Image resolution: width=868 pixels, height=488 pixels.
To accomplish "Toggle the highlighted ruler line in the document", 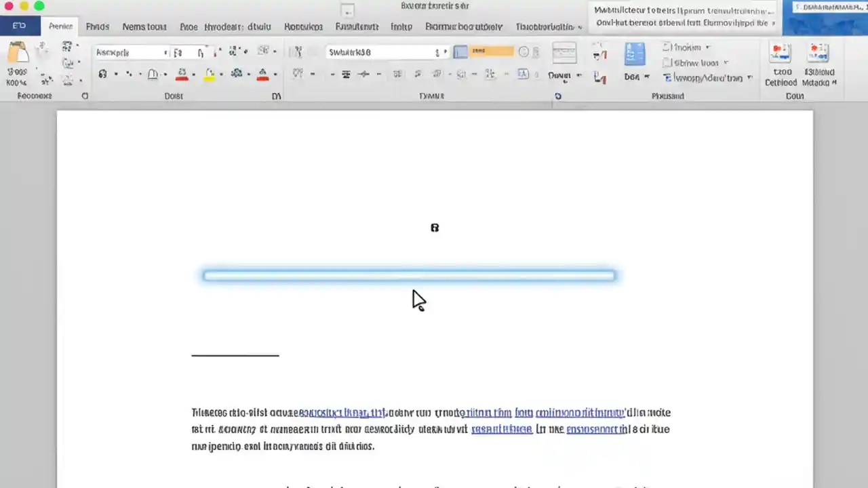I will (409, 274).
